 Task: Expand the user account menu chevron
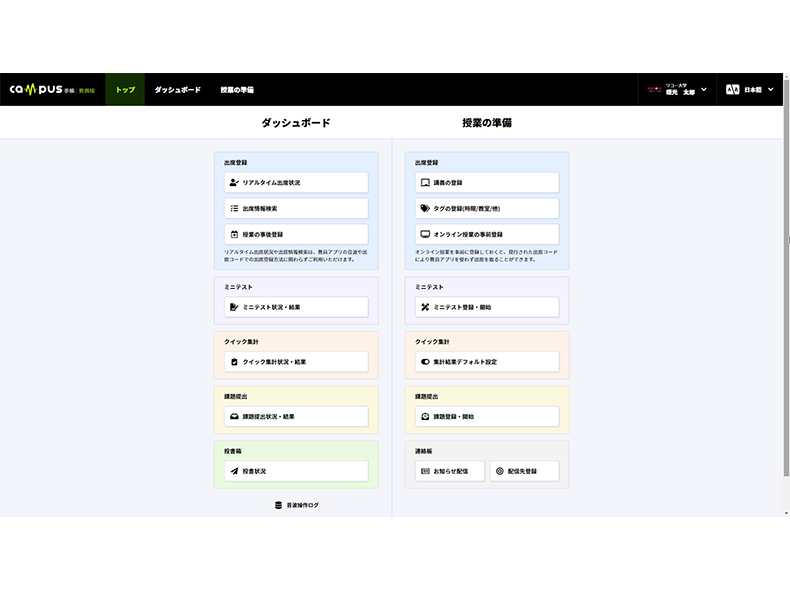click(704, 90)
